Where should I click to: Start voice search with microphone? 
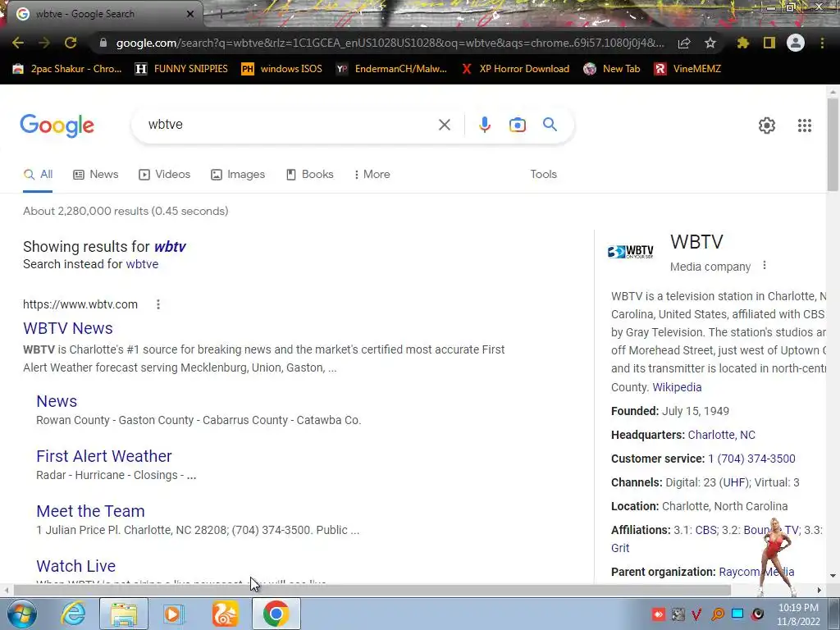tap(484, 125)
